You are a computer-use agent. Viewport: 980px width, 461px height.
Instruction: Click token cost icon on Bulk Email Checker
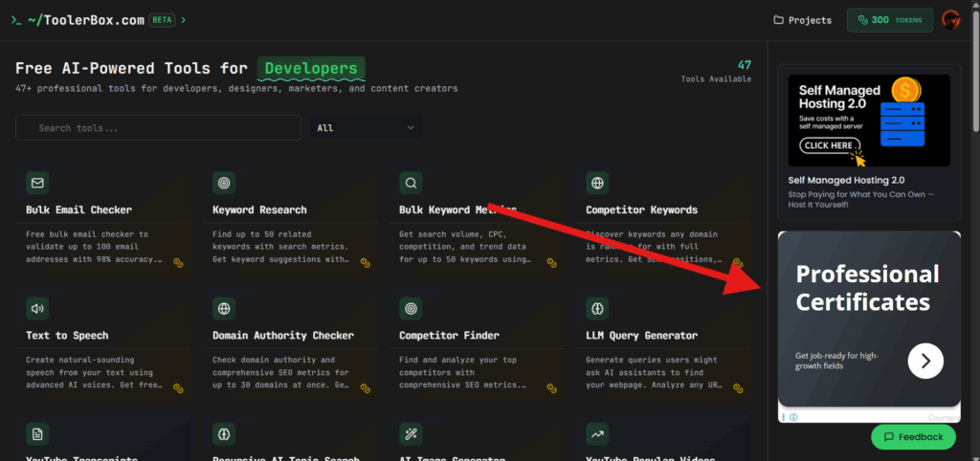point(178,263)
